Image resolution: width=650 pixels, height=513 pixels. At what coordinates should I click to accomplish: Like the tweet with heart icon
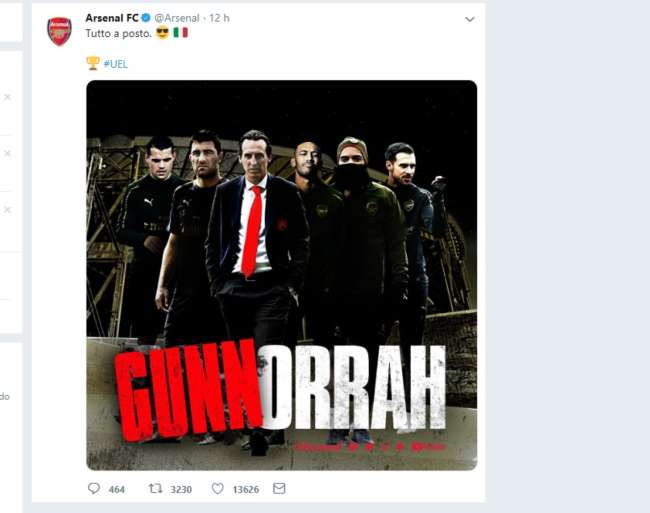click(x=218, y=489)
